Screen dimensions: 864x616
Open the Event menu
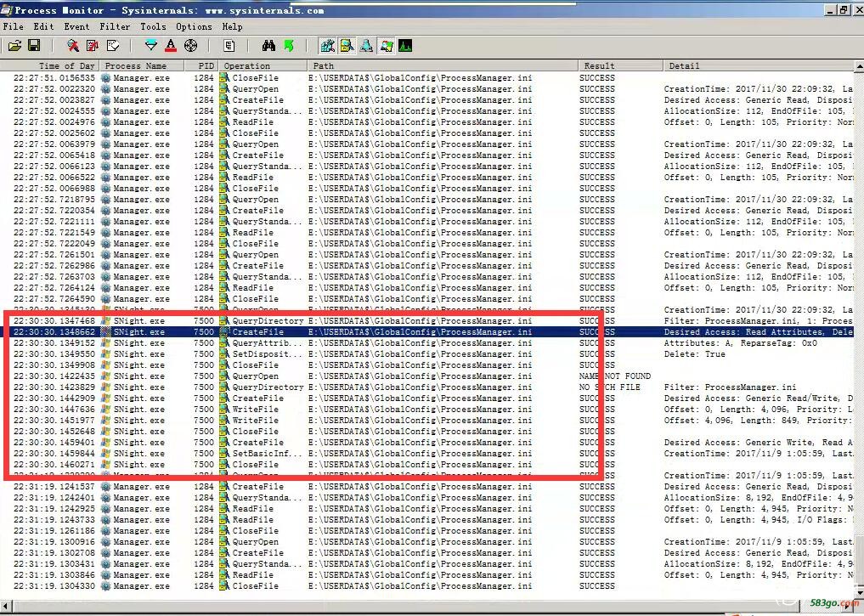pyautogui.click(x=76, y=26)
